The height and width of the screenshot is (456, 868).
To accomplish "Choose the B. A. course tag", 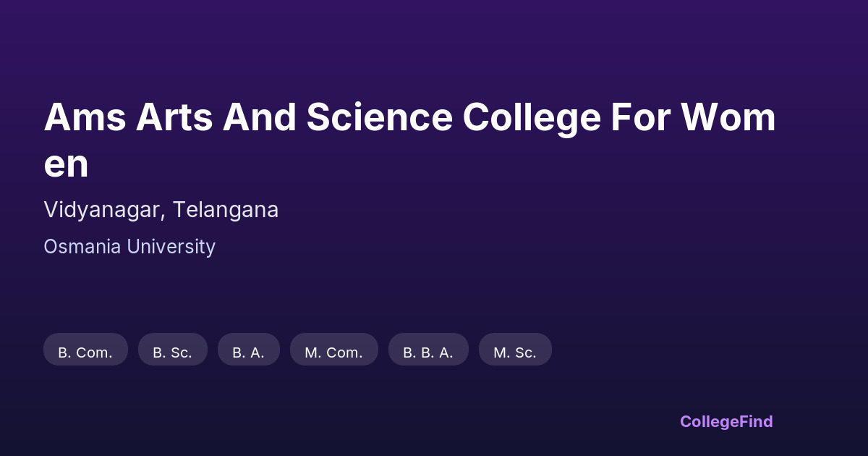I will (x=248, y=352).
